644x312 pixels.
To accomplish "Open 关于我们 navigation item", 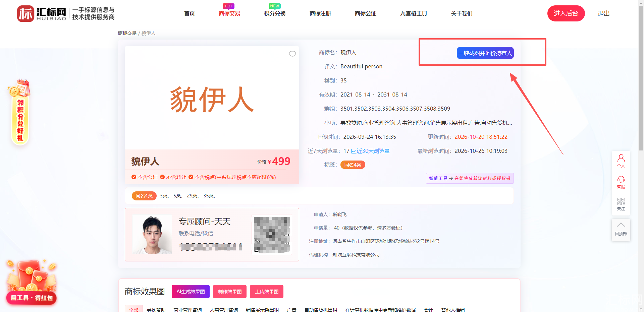I will [x=462, y=13].
